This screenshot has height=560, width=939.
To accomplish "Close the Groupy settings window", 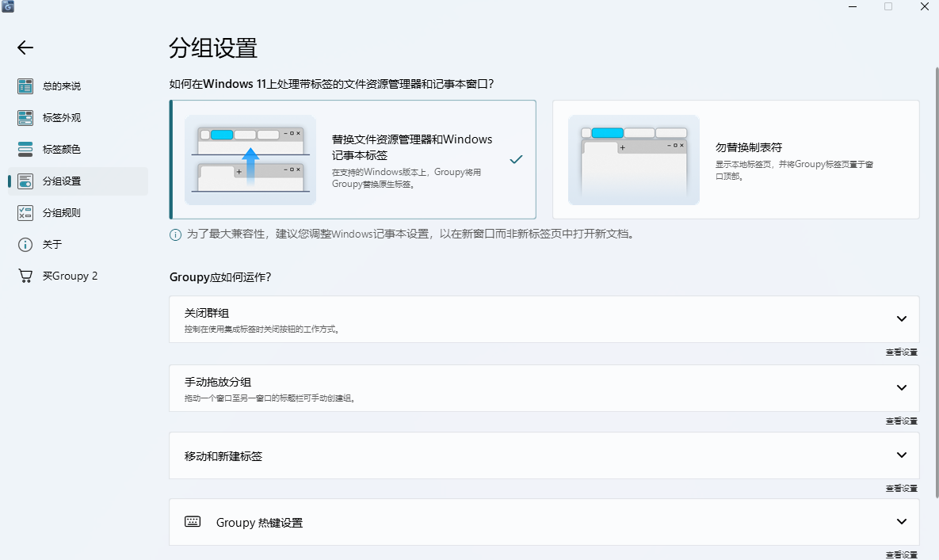I will (924, 6).
